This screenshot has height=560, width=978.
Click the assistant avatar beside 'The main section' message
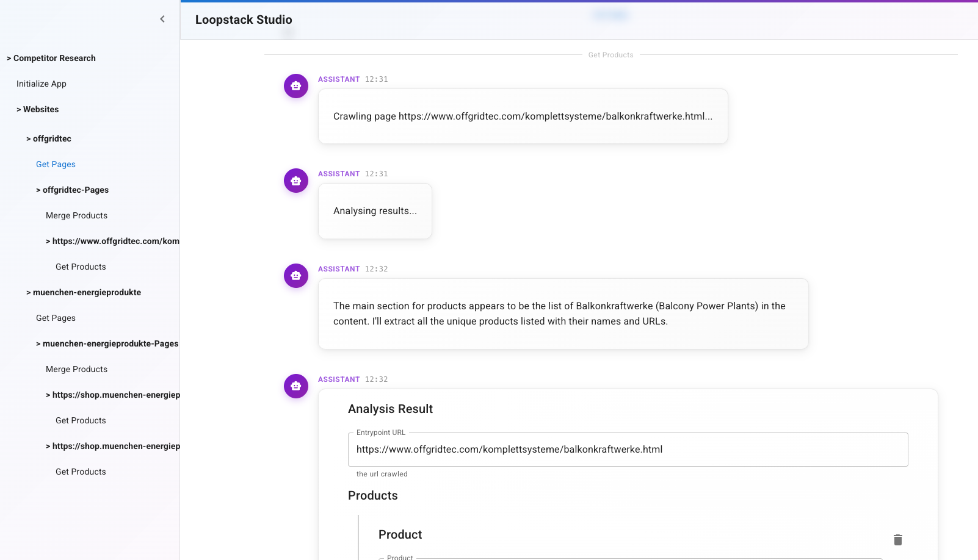(296, 276)
